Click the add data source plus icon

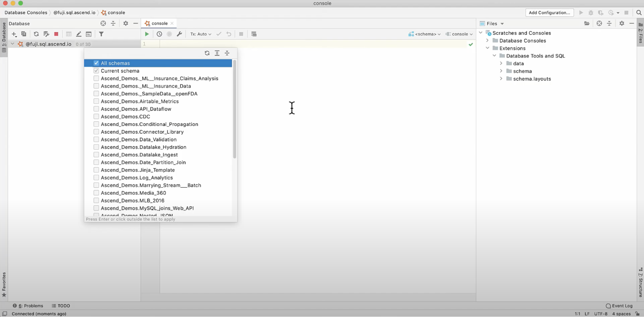point(14,34)
